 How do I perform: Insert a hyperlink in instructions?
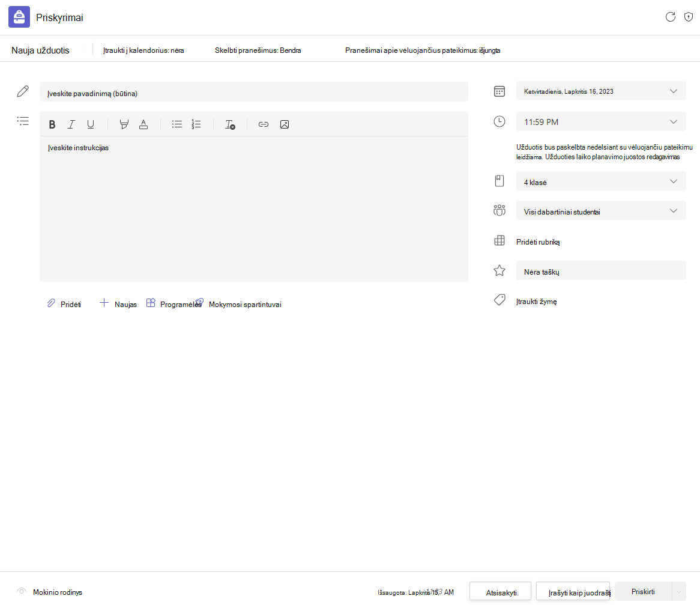coord(264,124)
